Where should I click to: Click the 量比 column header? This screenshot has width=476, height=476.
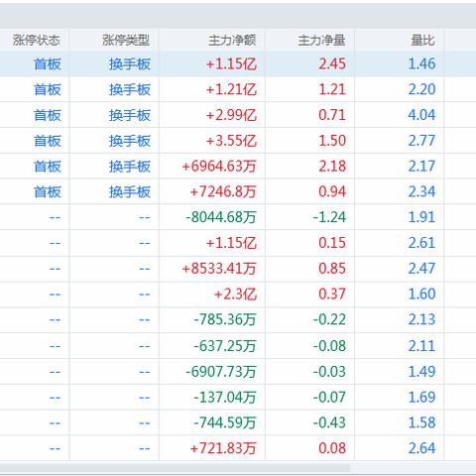[x=422, y=41]
